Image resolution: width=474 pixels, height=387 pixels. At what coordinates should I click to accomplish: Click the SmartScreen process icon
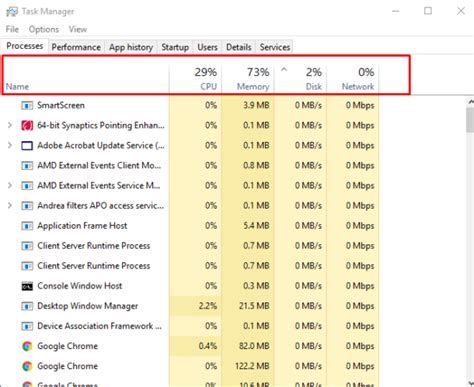[x=27, y=106]
